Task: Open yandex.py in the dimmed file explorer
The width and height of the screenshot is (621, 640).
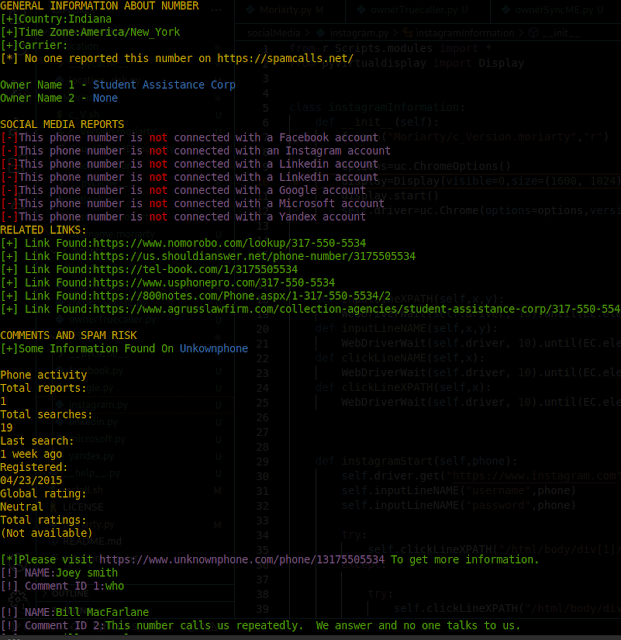Action: click(x=91, y=456)
